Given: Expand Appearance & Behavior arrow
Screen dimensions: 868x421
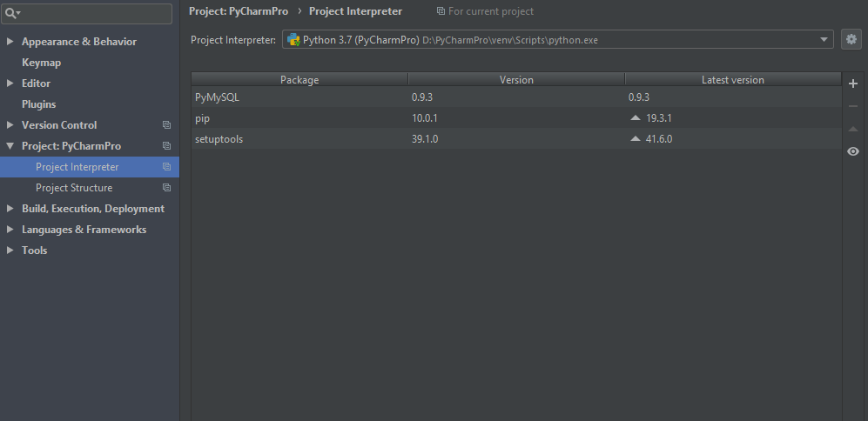Looking at the screenshot, I should pos(10,42).
